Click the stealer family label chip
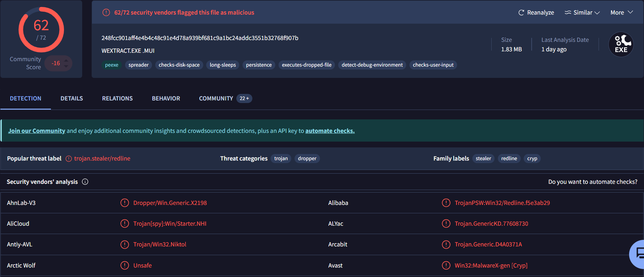644x277 pixels. point(483,158)
